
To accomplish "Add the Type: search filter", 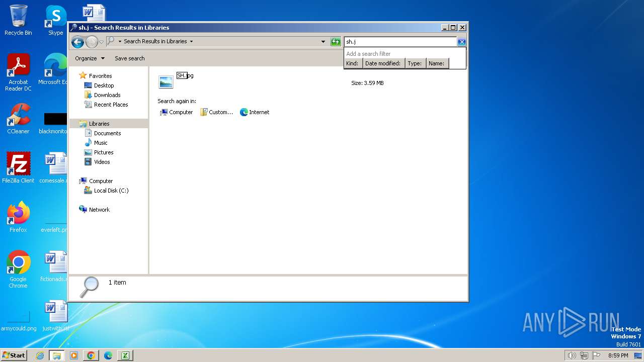I will pos(415,63).
